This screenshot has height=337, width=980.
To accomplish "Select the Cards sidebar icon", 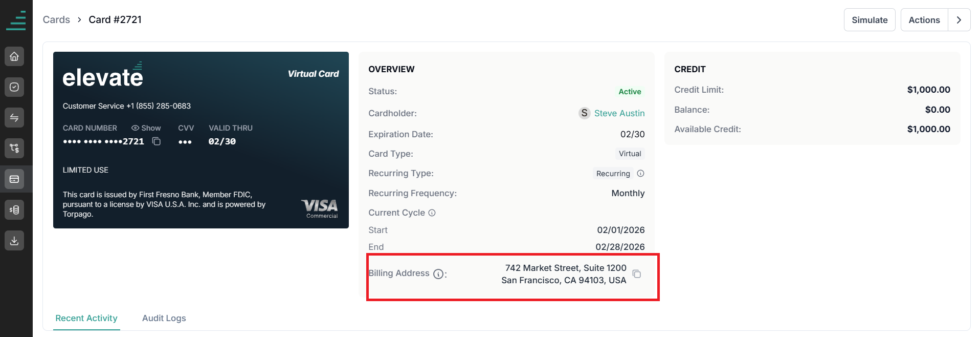I will pyautogui.click(x=14, y=179).
